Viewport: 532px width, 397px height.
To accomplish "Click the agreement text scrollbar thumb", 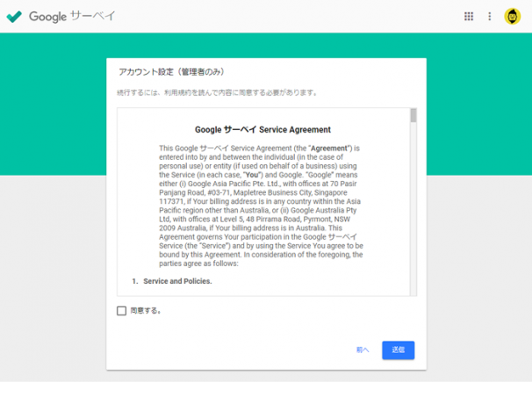I will 413,115.
